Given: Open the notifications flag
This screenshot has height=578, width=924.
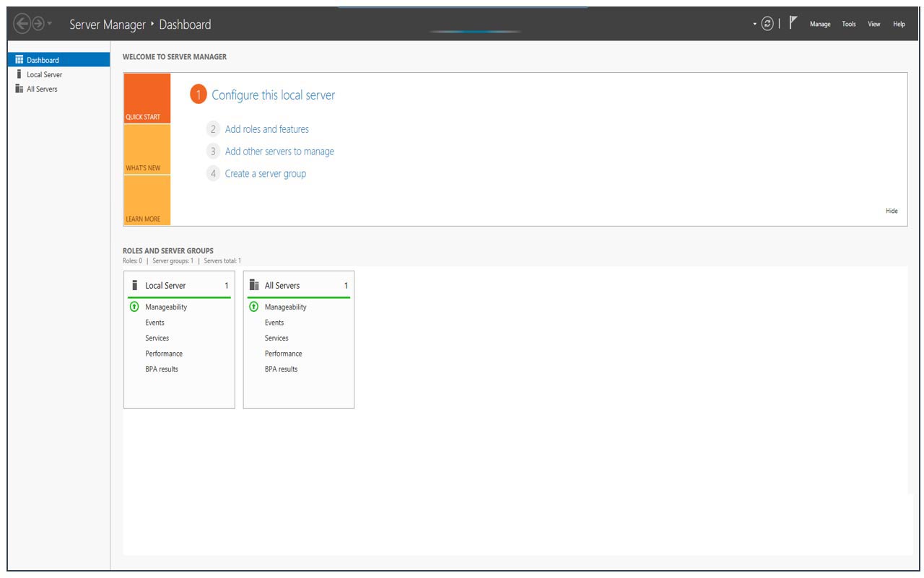Looking at the screenshot, I should [x=793, y=24].
